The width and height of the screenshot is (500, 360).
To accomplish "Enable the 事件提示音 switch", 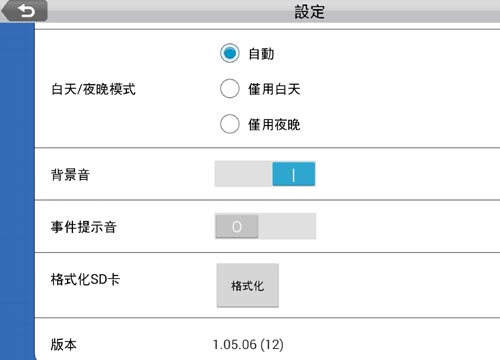I will (x=265, y=226).
